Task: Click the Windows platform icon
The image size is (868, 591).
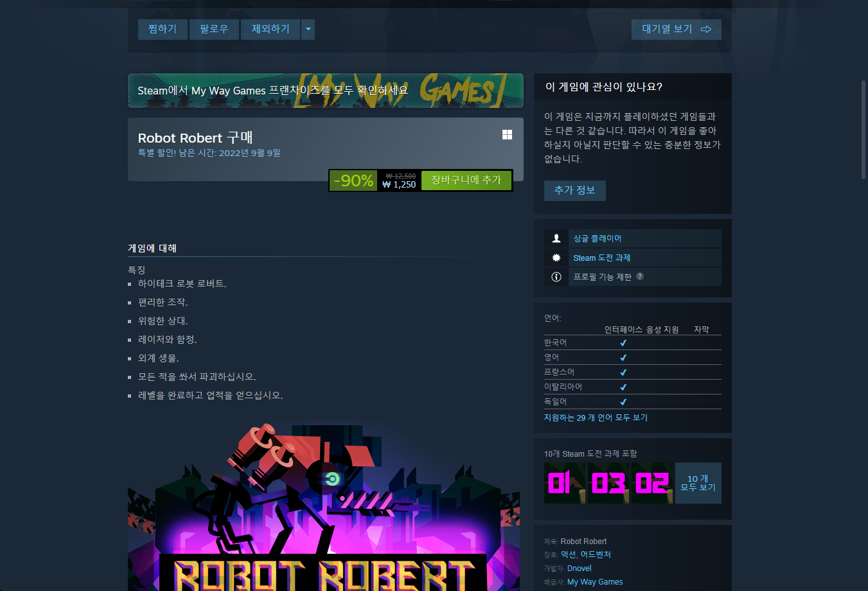Action: (507, 134)
